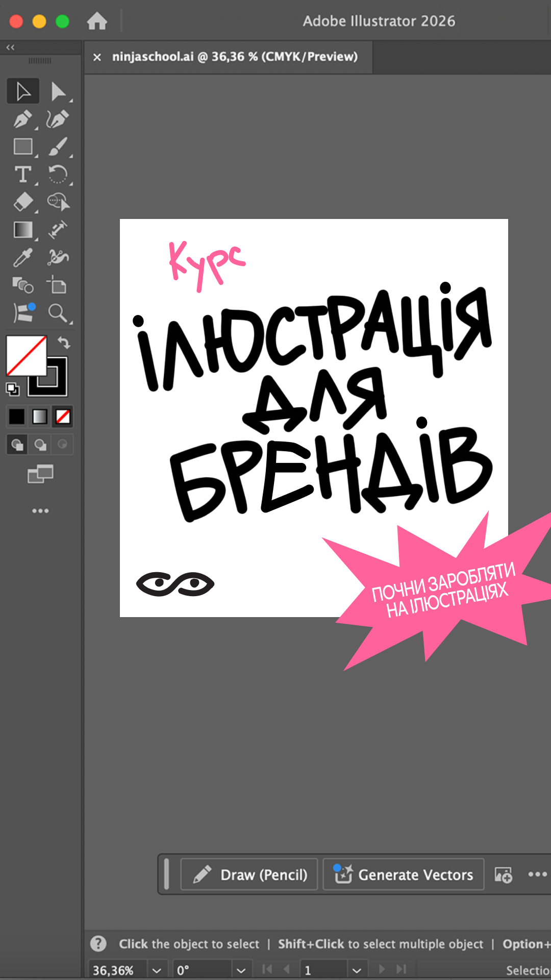The image size is (551, 980).
Task: Select the Paintbrush tool
Action: tap(58, 147)
